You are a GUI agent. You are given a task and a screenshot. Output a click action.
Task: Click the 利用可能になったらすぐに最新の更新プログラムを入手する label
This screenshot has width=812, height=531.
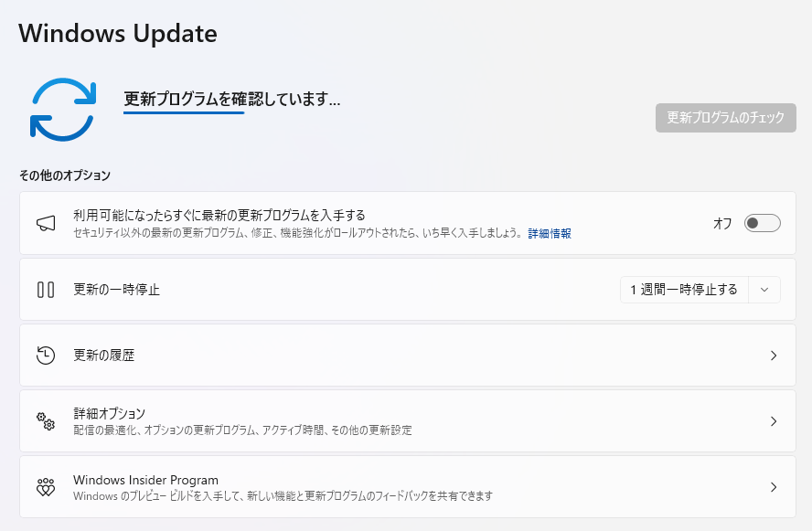point(219,216)
